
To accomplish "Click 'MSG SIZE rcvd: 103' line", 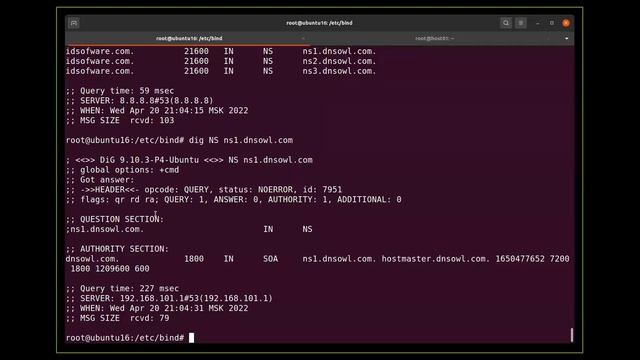I will tap(120, 120).
